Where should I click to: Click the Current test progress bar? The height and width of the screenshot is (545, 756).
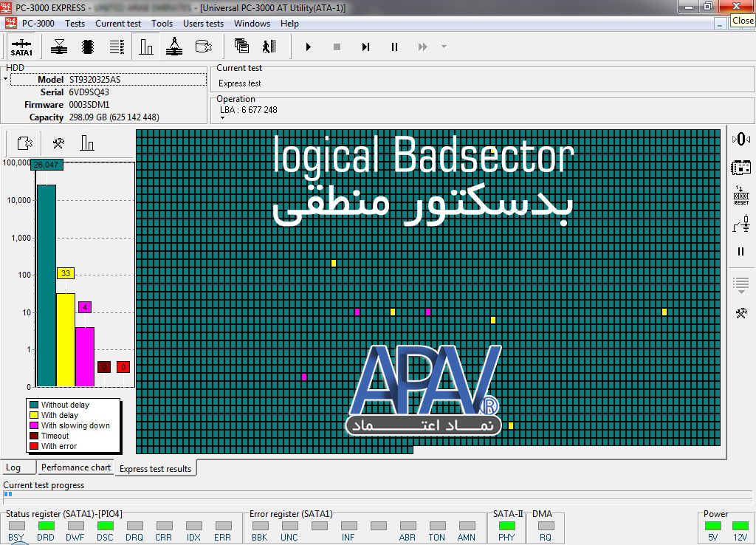[x=377, y=494]
